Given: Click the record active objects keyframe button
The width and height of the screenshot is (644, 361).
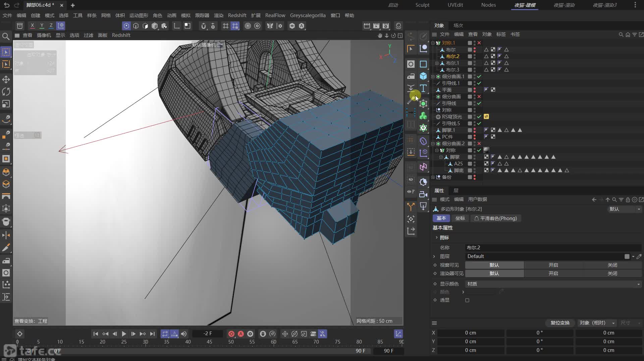Looking at the screenshot, I should 231,334.
